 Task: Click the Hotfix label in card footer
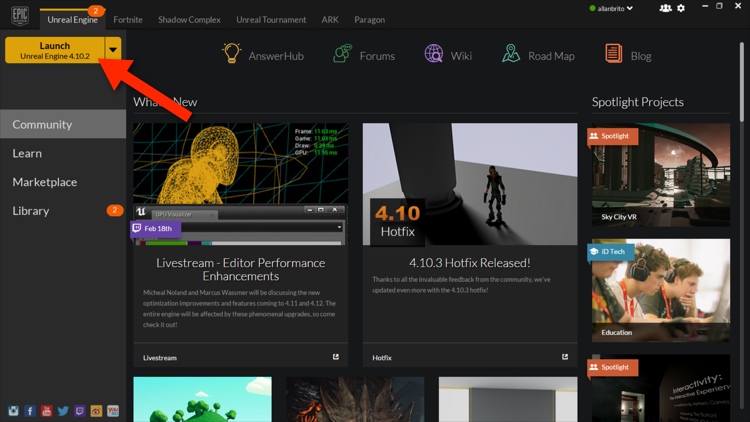coord(382,357)
